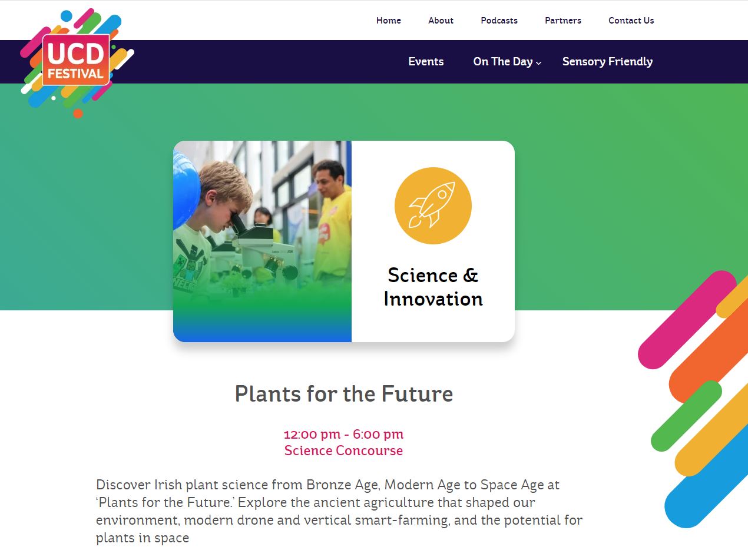The image size is (748, 560).
Task: Click the Plants for the Future heading
Action: click(344, 393)
